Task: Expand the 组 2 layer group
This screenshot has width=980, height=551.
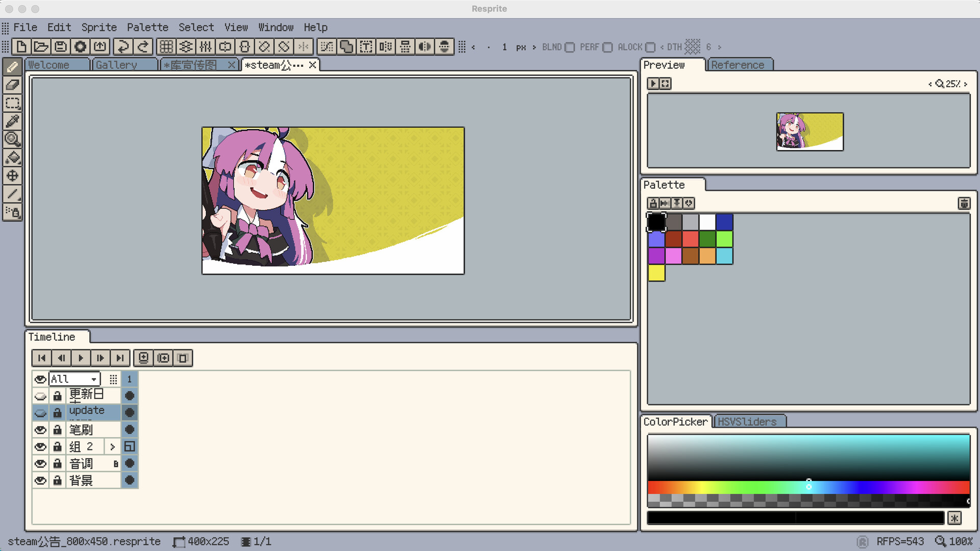Action: pos(112,447)
